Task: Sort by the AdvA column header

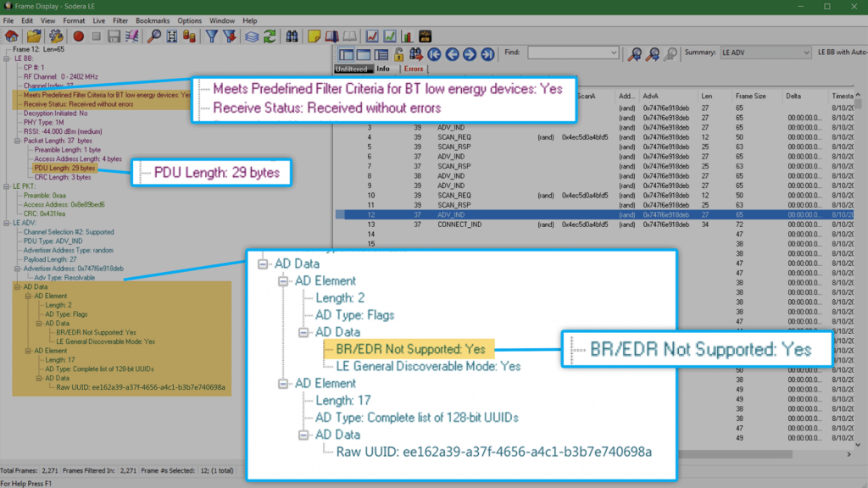Action: pyautogui.click(x=650, y=97)
